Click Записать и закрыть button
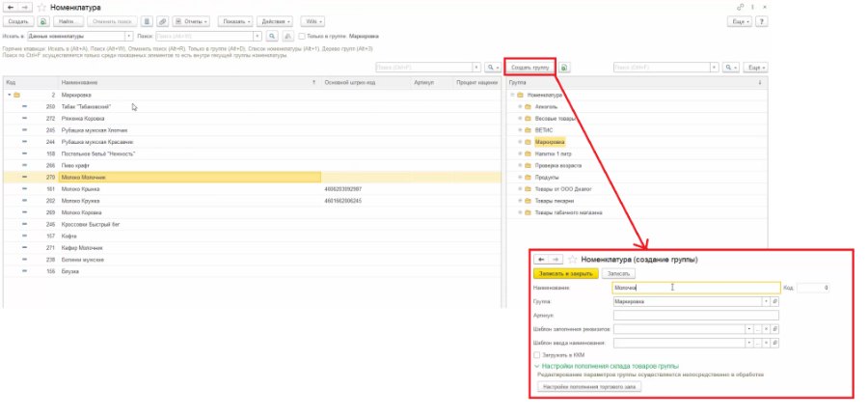This screenshot has width=868, height=417. click(x=566, y=273)
